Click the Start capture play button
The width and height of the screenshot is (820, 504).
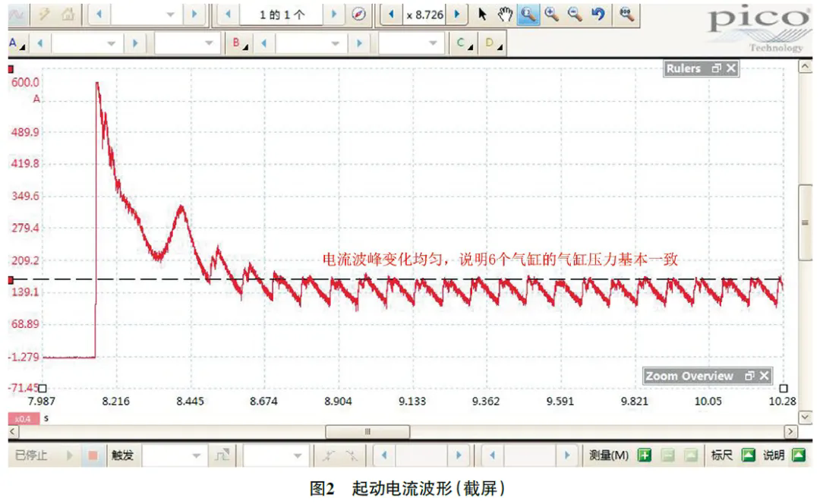click(69, 455)
